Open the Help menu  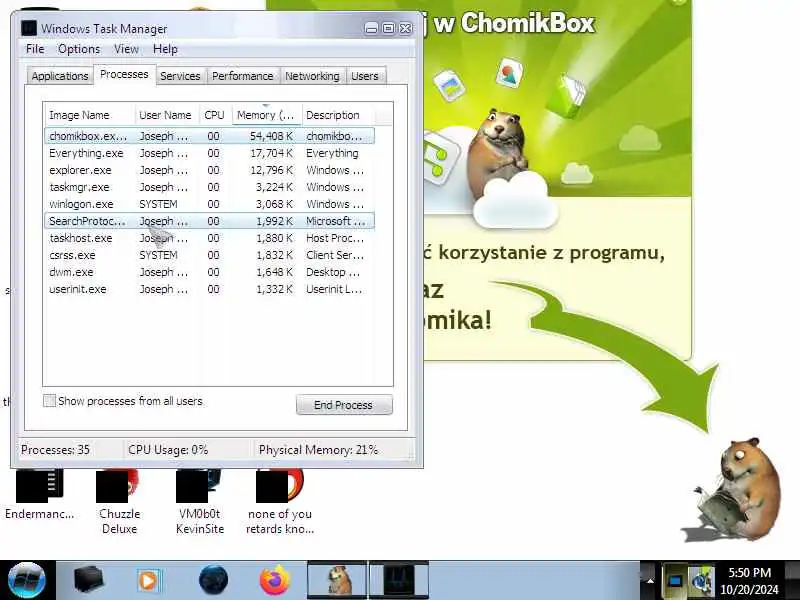click(x=165, y=49)
